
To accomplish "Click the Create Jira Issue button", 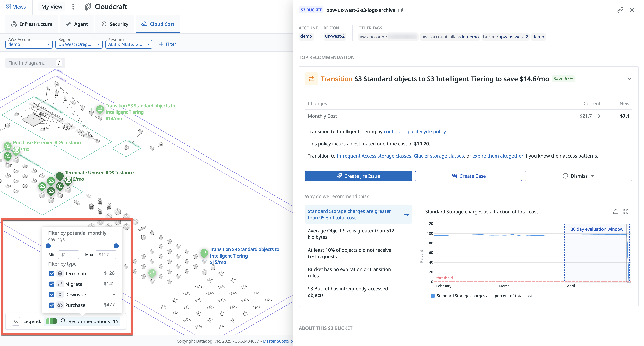I will pyautogui.click(x=358, y=176).
